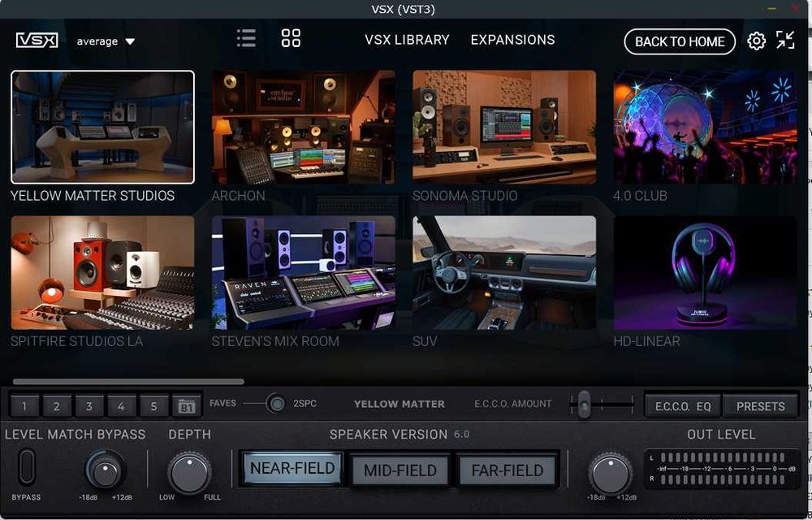Viewport: 812px width, 520px height.
Task: Select the 4.0 Club thumbnail
Action: (x=706, y=128)
